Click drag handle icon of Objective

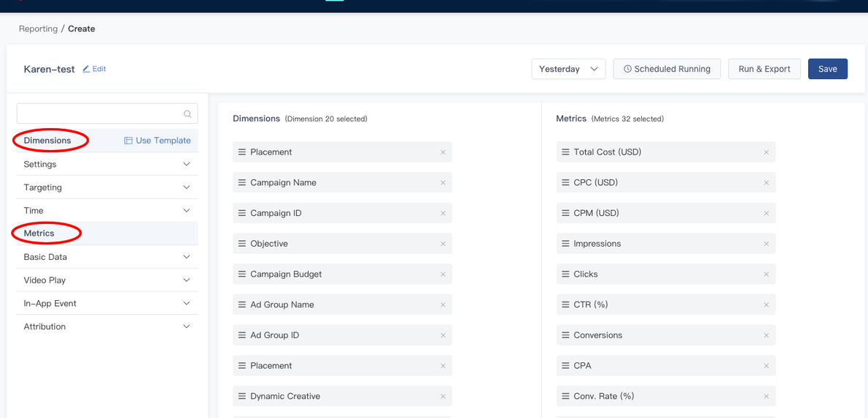click(242, 243)
